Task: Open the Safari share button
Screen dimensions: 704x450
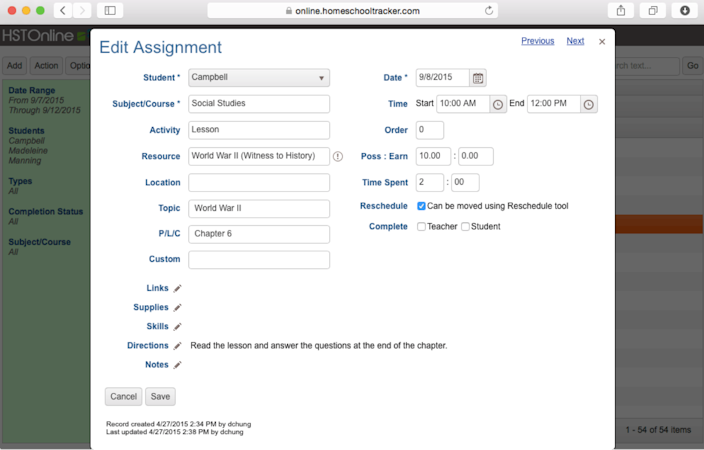Action: click(621, 10)
